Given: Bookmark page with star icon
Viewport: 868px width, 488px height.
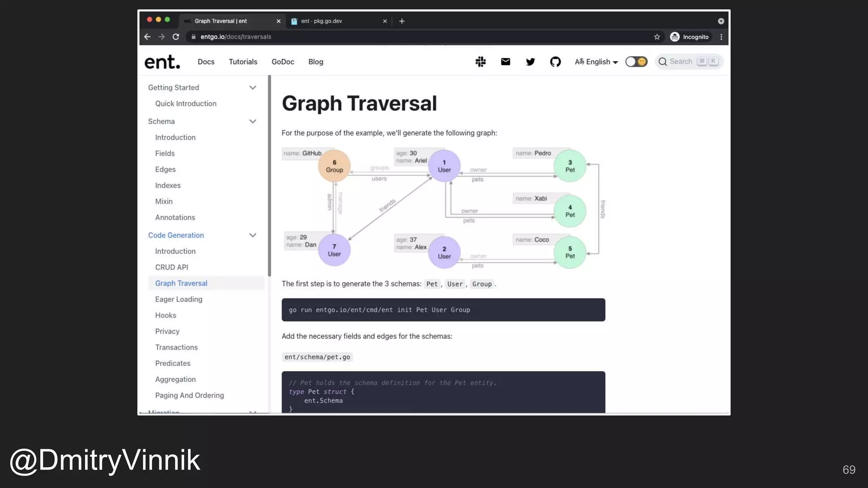Looking at the screenshot, I should point(657,37).
